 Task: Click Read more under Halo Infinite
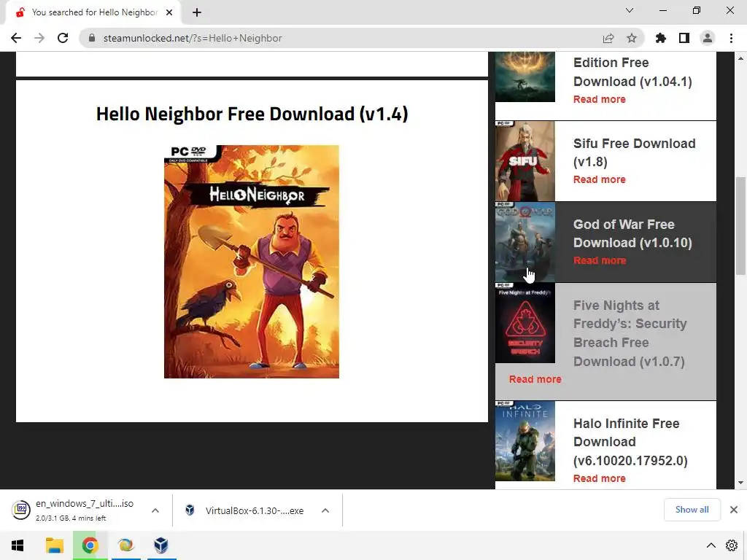pyautogui.click(x=600, y=478)
